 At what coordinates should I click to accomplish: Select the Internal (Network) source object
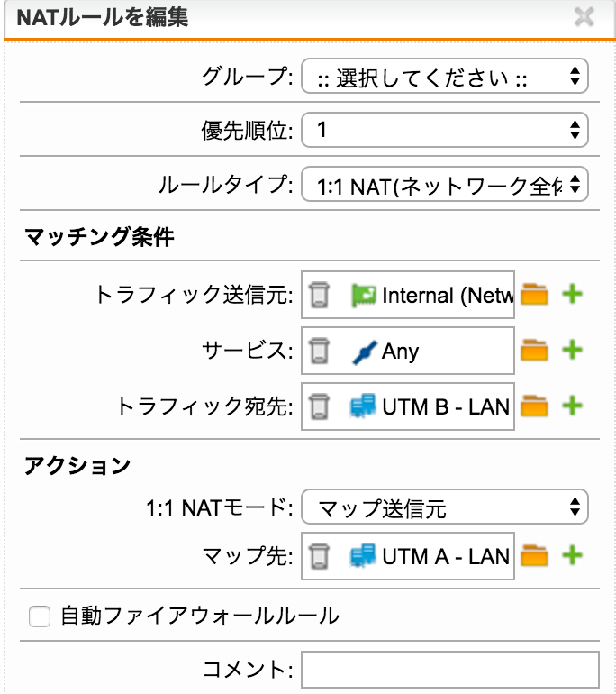point(432,295)
